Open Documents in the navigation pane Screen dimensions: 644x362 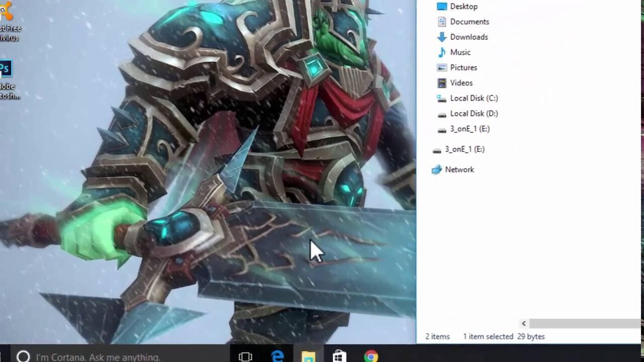469,22
